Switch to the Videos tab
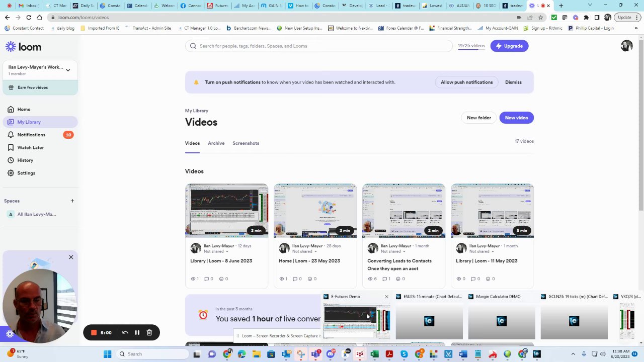Viewport: 644px width, 362px height. [x=192, y=143]
